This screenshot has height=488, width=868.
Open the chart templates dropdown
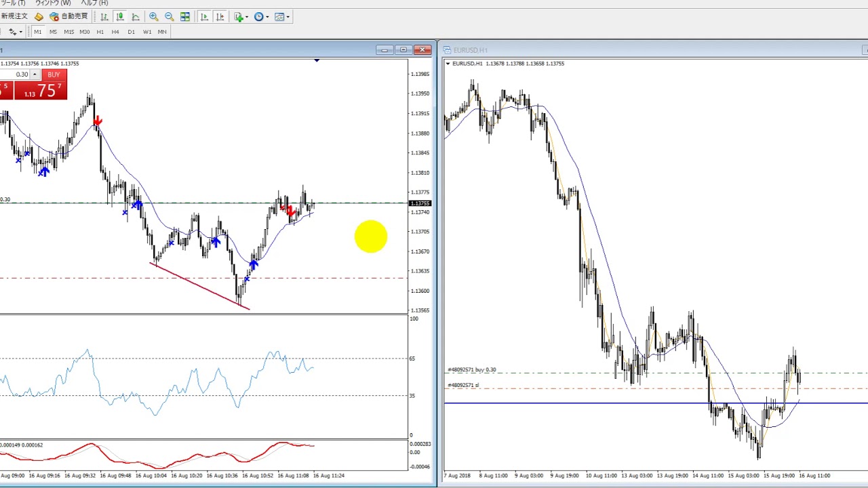click(282, 17)
